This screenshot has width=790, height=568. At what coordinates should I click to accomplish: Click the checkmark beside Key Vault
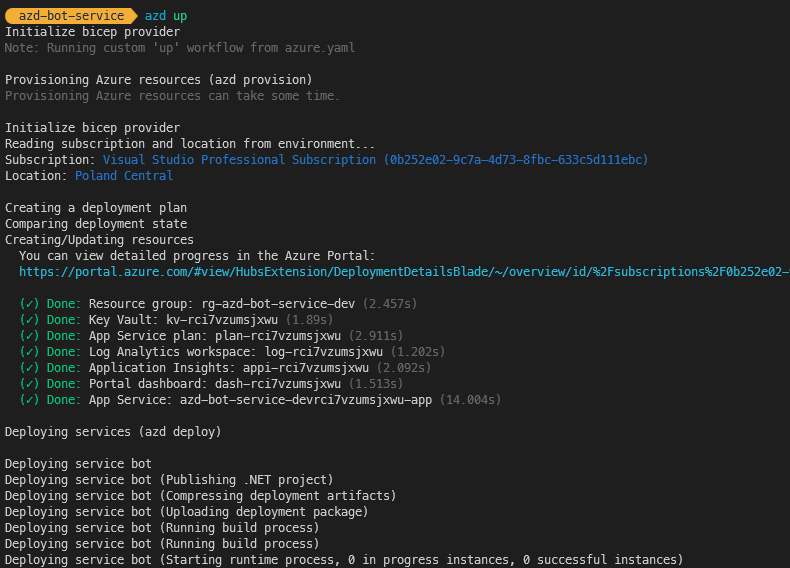(29, 320)
